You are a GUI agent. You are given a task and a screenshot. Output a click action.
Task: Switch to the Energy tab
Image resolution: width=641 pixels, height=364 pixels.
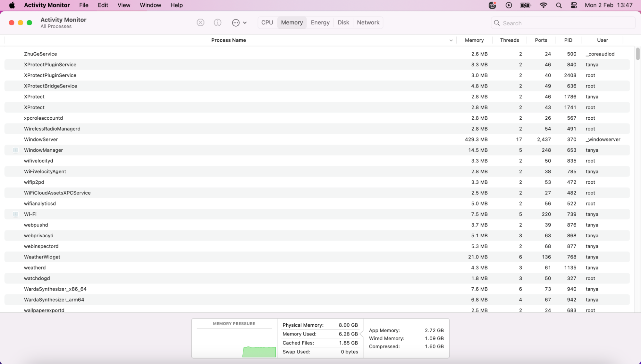coord(320,22)
